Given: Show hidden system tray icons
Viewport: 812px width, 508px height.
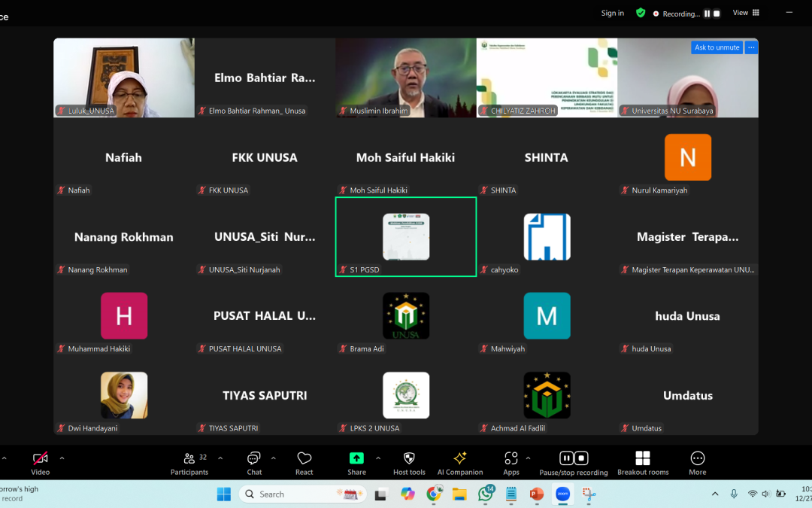Looking at the screenshot, I should (715, 494).
